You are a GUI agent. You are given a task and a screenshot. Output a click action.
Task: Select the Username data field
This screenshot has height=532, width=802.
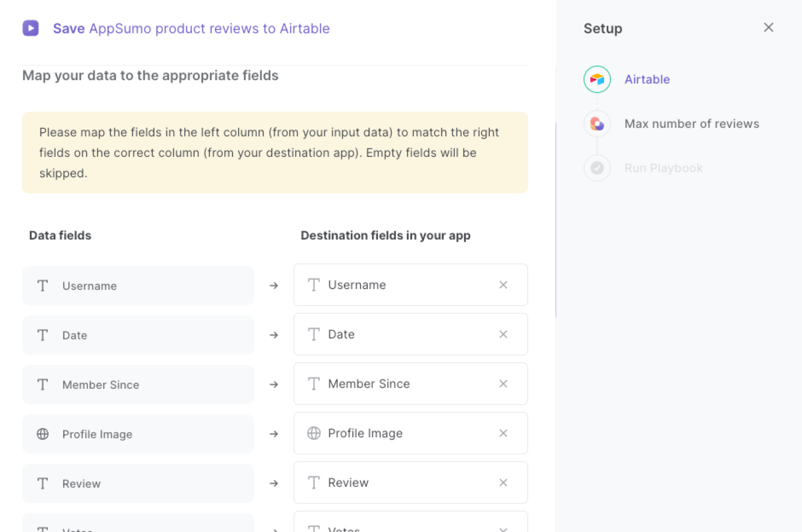[138, 286]
